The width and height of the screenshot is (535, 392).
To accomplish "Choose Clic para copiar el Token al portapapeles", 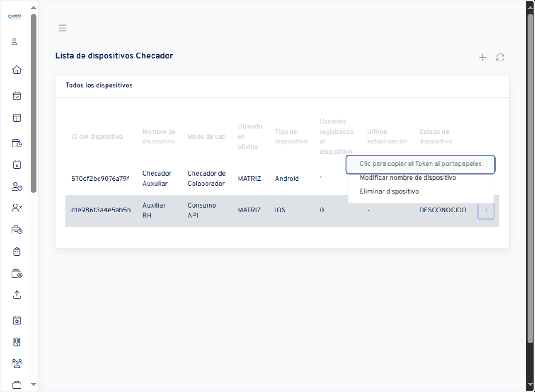I will tap(420, 164).
